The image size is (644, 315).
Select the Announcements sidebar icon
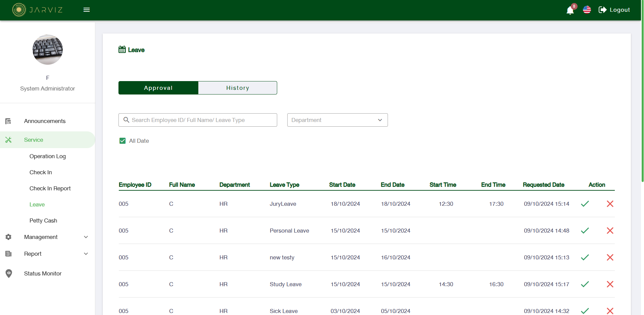coord(8,121)
